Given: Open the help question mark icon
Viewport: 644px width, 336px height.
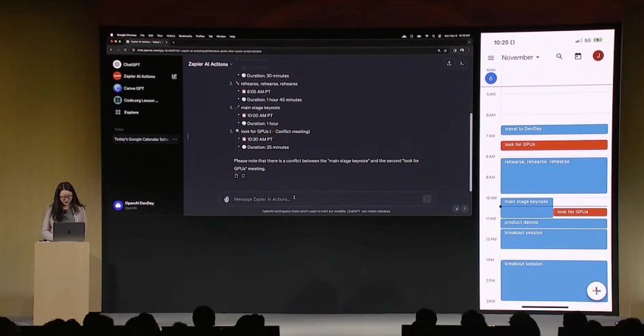Looking at the screenshot, I should tap(464, 209).
